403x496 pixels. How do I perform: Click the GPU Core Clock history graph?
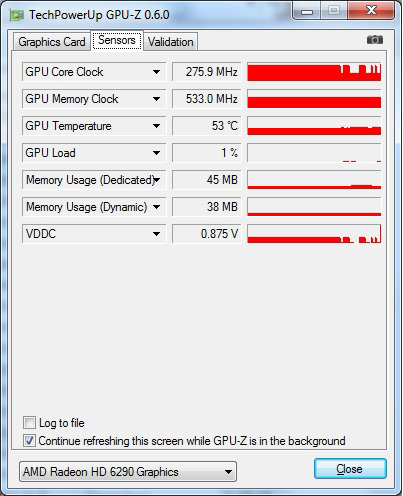pos(314,72)
